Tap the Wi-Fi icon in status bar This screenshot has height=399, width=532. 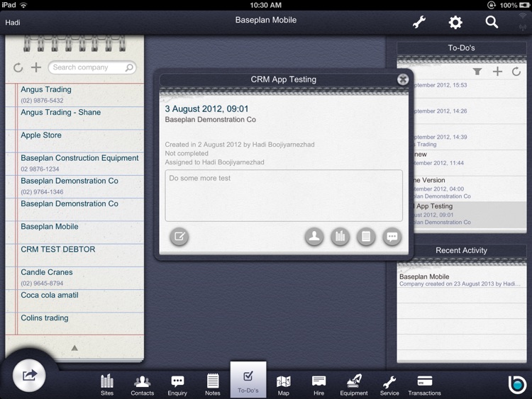[x=23, y=5]
